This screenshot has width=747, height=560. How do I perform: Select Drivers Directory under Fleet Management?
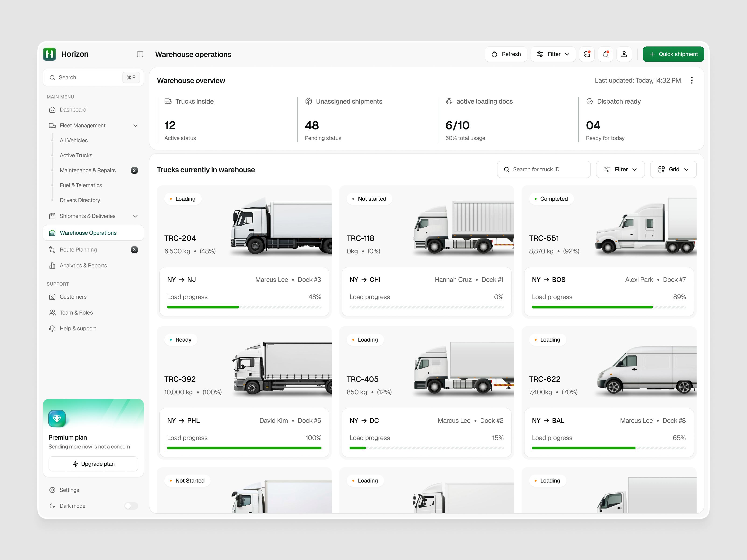(80, 200)
